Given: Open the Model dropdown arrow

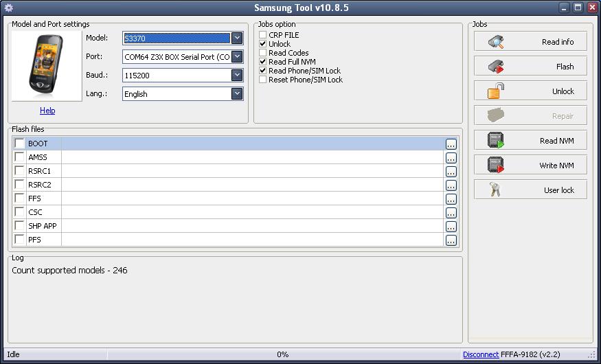Looking at the screenshot, I should [237, 38].
